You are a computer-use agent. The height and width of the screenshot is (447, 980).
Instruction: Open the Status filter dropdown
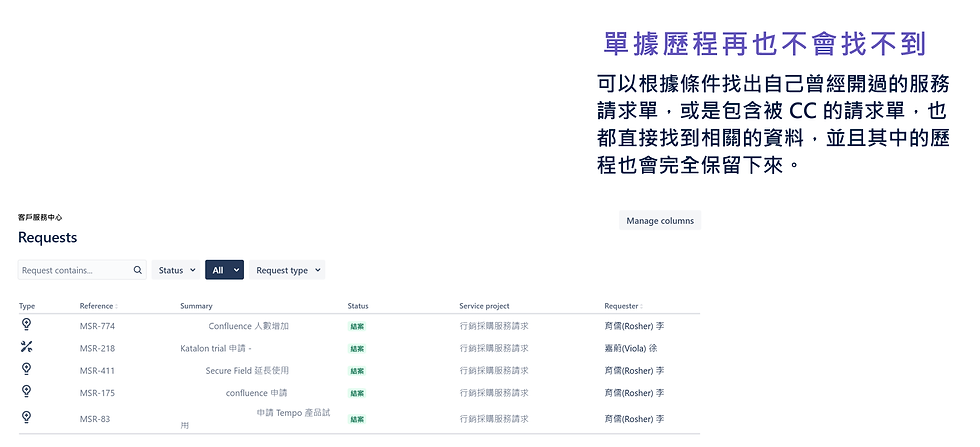pyautogui.click(x=176, y=270)
